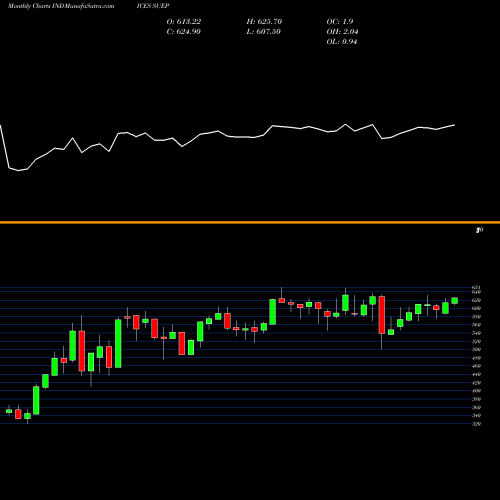Click the lowest dip of the white line chart

[x=18, y=171]
